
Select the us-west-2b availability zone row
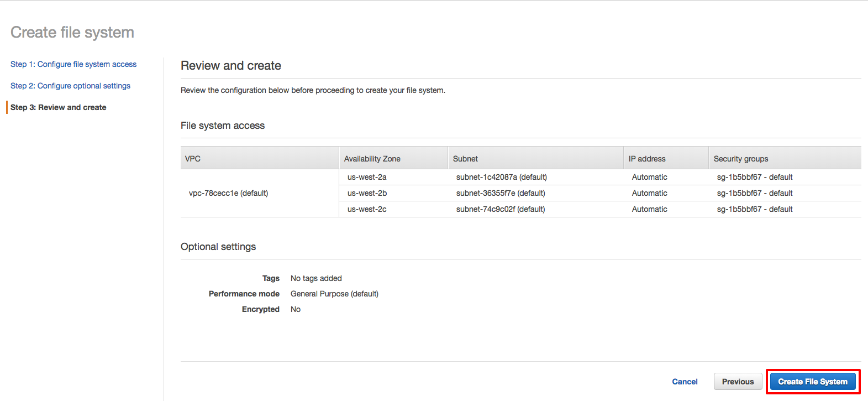[367, 193]
